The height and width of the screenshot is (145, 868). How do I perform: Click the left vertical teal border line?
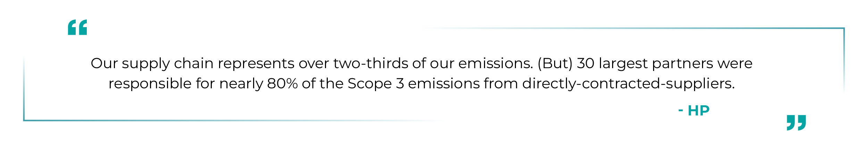pyautogui.click(x=24, y=89)
